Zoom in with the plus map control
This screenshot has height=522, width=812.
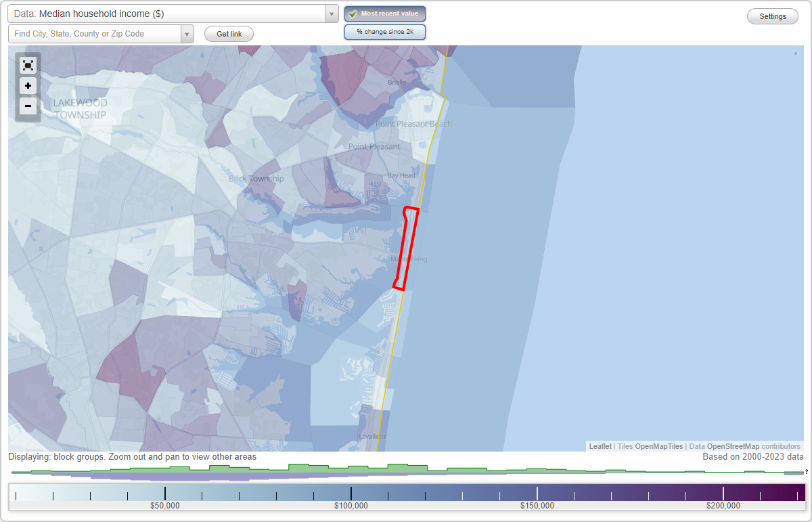pyautogui.click(x=28, y=86)
